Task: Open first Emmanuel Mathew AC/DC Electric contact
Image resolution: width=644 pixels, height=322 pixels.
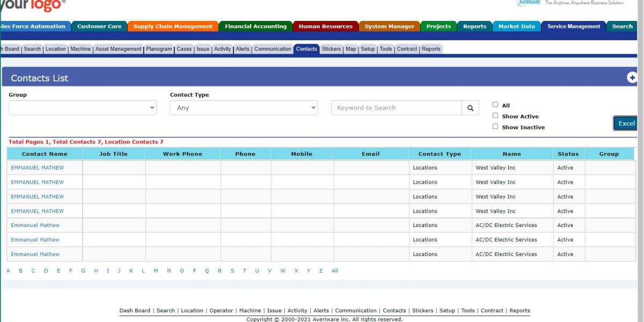Action: pyautogui.click(x=35, y=225)
